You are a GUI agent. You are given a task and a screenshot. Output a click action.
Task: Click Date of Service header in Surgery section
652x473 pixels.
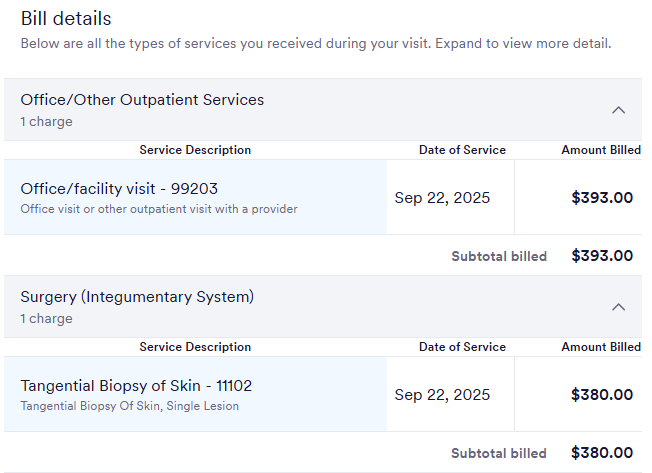462,347
